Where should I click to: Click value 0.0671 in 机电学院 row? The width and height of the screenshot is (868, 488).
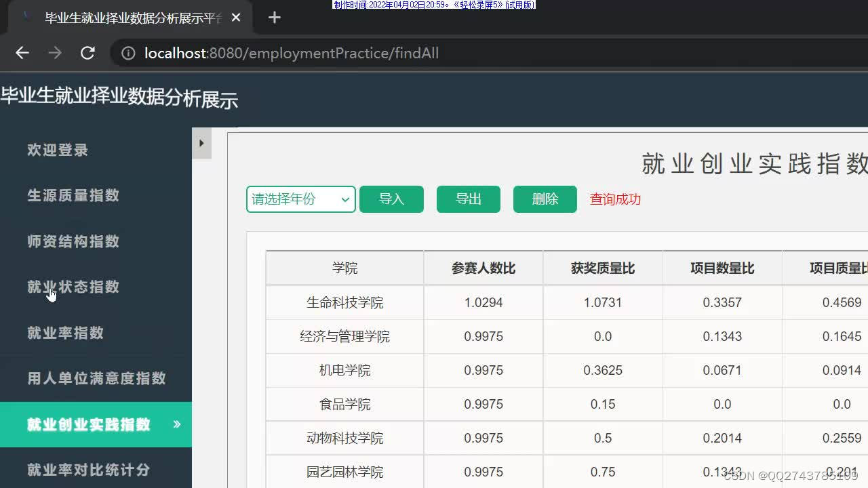722,370
